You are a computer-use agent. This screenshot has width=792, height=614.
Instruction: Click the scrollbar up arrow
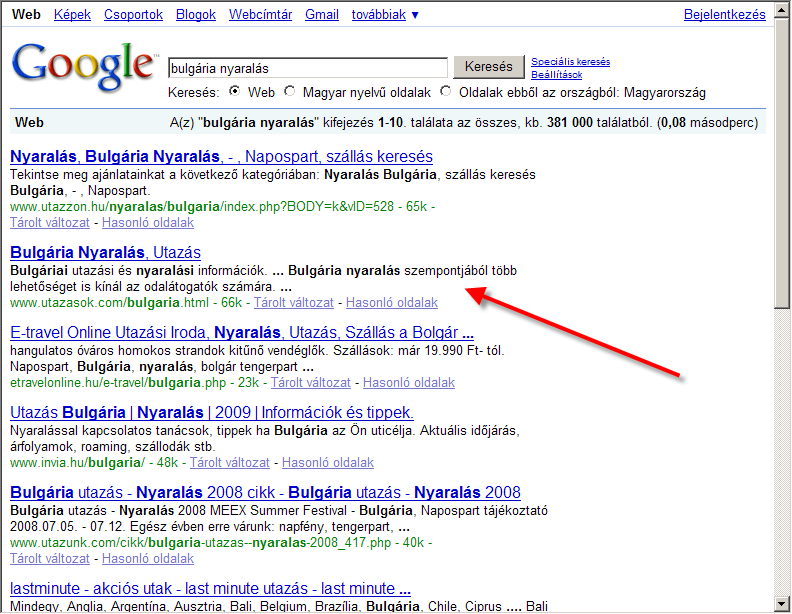pyautogui.click(x=782, y=9)
